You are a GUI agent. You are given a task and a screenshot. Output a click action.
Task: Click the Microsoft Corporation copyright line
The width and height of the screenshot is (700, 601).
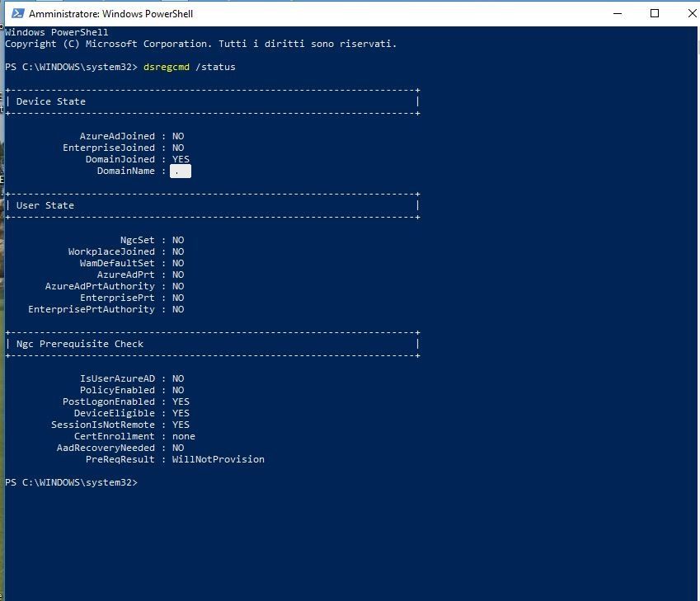click(201, 44)
